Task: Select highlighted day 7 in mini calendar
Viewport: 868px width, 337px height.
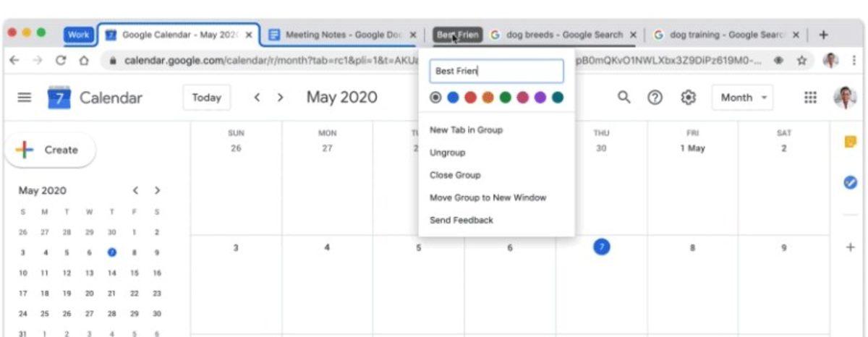Action: (111, 252)
